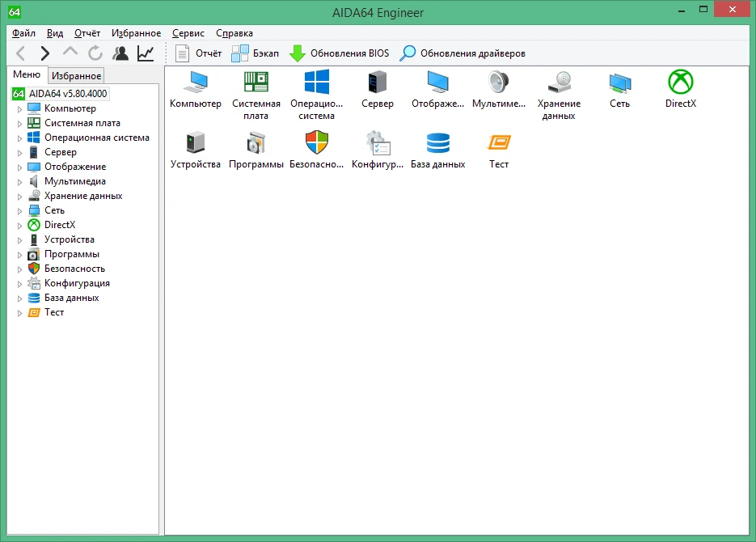Open the Конфигурация icon in main pane
The image size is (756, 542).
click(378, 150)
